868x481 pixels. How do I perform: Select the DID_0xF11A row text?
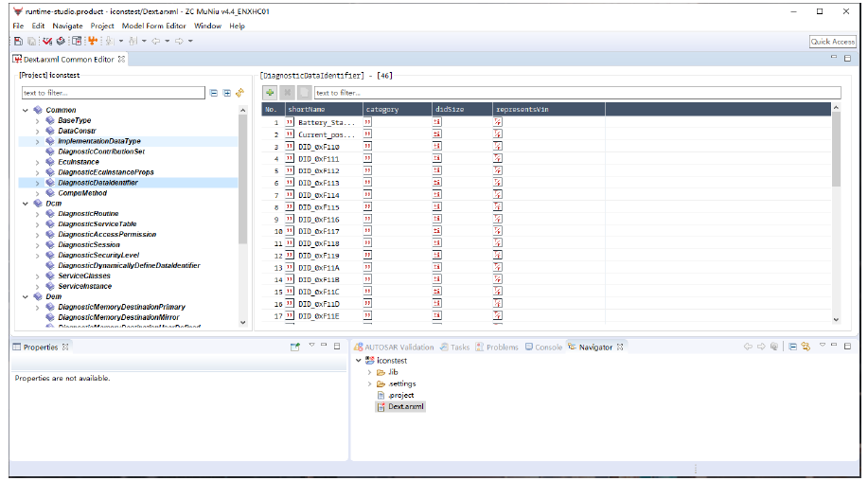pyautogui.click(x=319, y=268)
